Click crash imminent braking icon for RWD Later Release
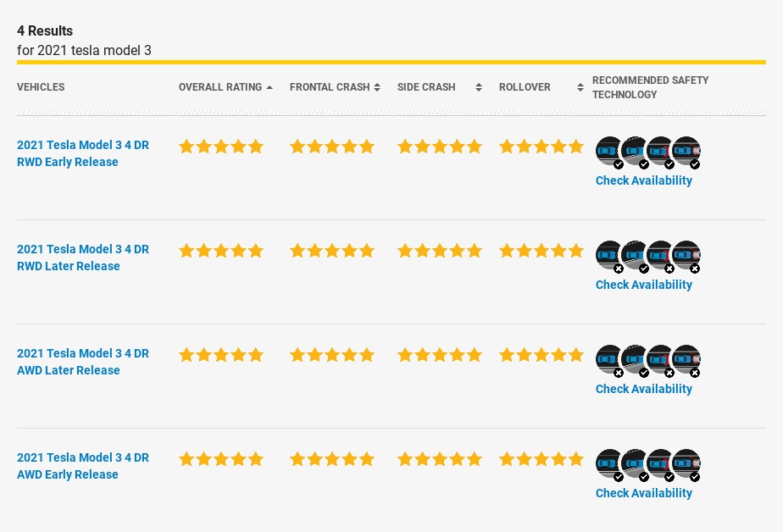 pyautogui.click(x=659, y=255)
